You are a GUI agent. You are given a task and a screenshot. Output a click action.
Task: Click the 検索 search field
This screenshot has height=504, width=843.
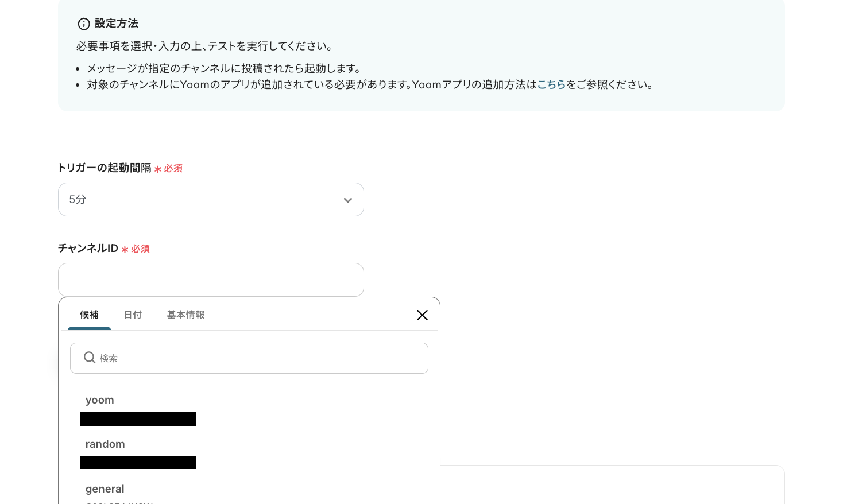249,358
